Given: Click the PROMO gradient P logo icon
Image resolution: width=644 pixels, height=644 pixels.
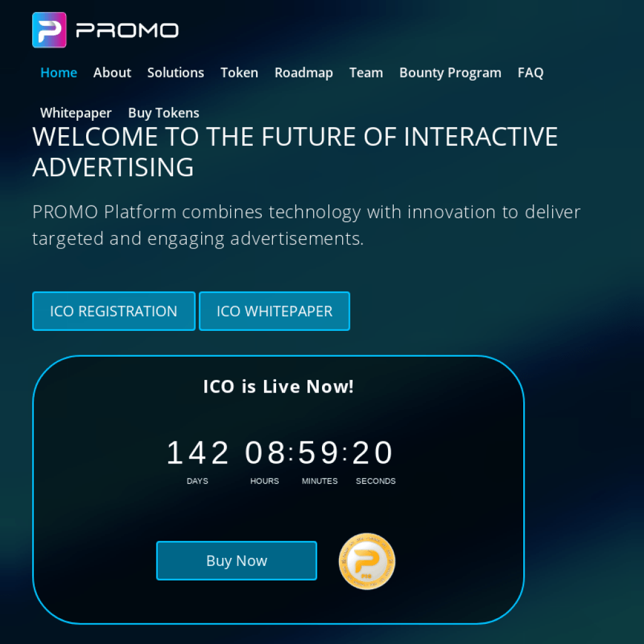Looking at the screenshot, I should click(x=49, y=30).
